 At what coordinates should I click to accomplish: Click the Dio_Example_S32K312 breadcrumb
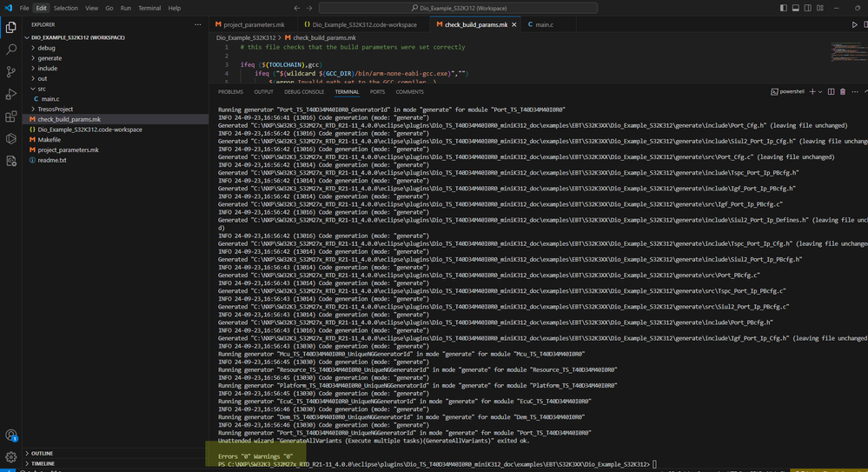pos(246,37)
